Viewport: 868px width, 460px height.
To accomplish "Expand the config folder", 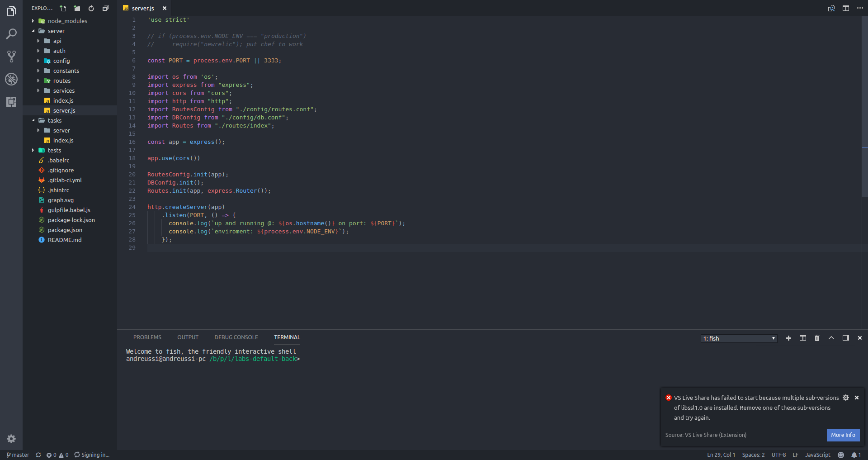I will 70,61.
